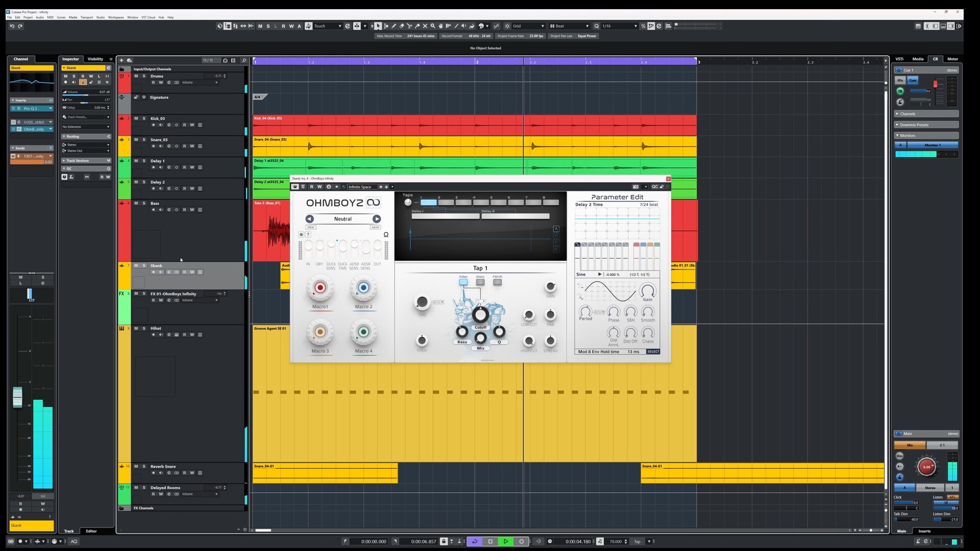
Task: Expand the Routing section in Inspector
Action: [86, 137]
